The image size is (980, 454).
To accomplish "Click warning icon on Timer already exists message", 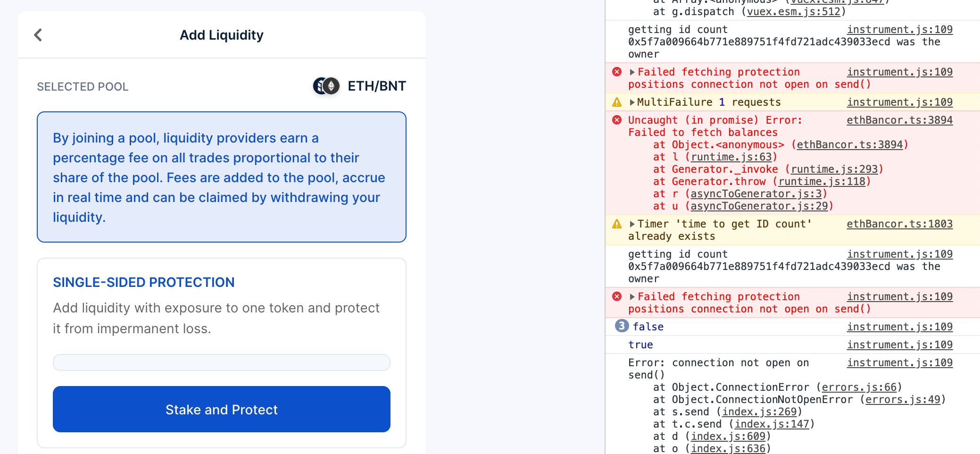I will point(617,224).
